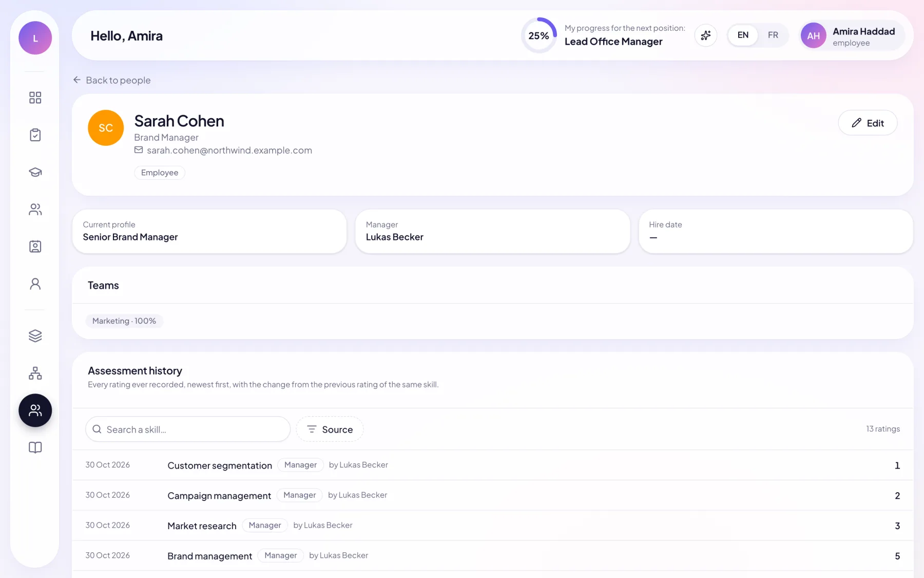The width and height of the screenshot is (924, 578).
Task: Click Sarah's email address
Action: click(x=229, y=150)
